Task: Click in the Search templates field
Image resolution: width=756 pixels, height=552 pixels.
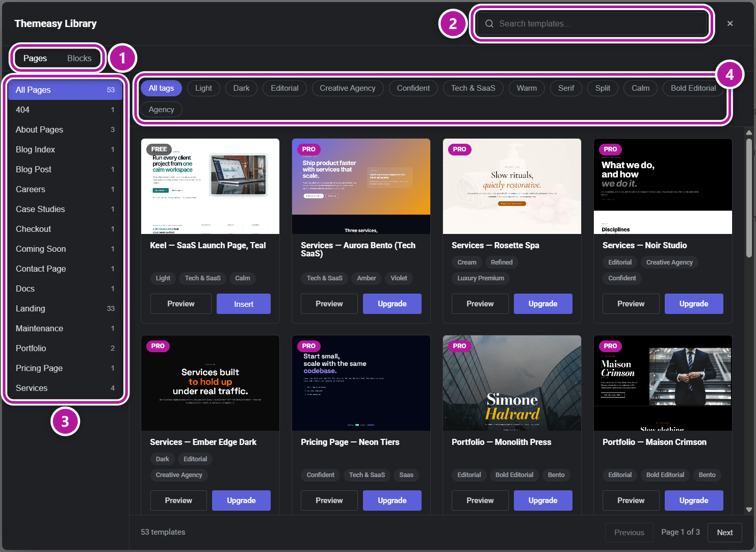Action: [592, 23]
